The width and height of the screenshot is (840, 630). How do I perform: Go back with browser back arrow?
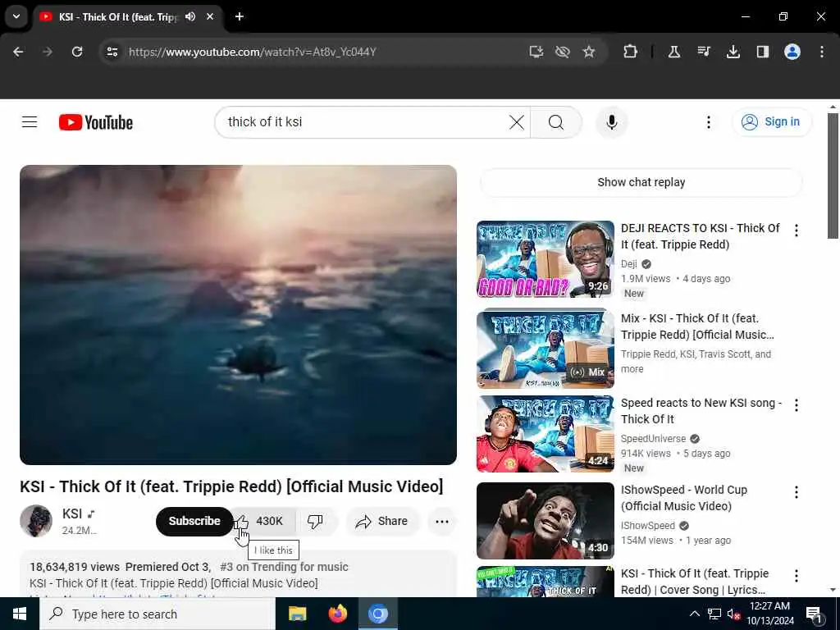pos(18,52)
